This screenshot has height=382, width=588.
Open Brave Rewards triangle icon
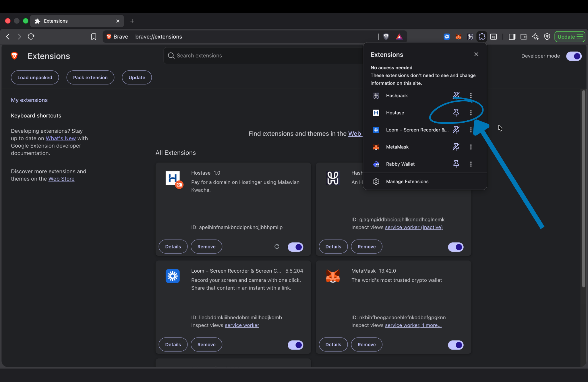399,36
